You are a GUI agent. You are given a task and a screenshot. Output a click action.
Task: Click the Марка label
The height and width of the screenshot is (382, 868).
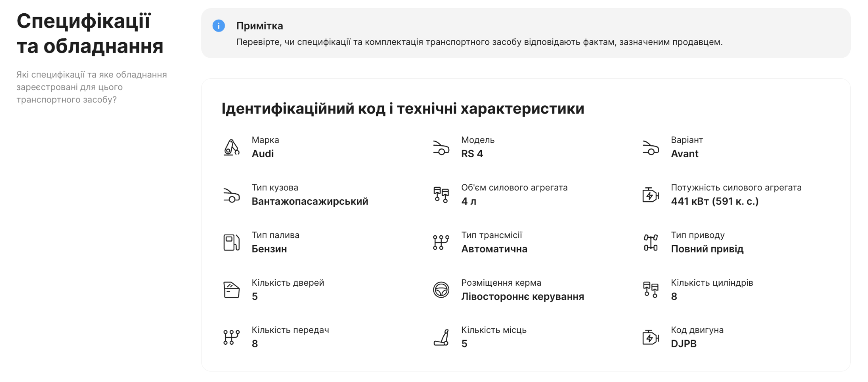coord(265,140)
